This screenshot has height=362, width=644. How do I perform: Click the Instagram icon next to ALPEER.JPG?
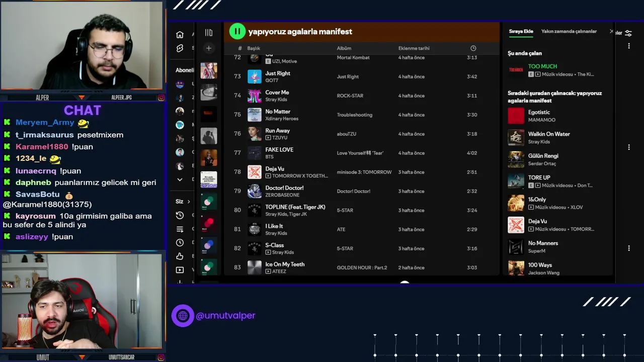coord(161,98)
